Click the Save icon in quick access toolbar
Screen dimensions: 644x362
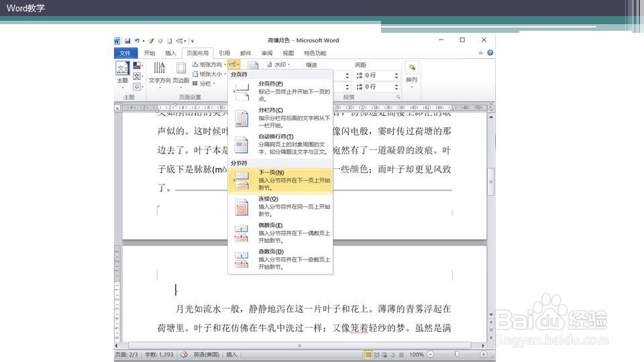[x=127, y=41]
